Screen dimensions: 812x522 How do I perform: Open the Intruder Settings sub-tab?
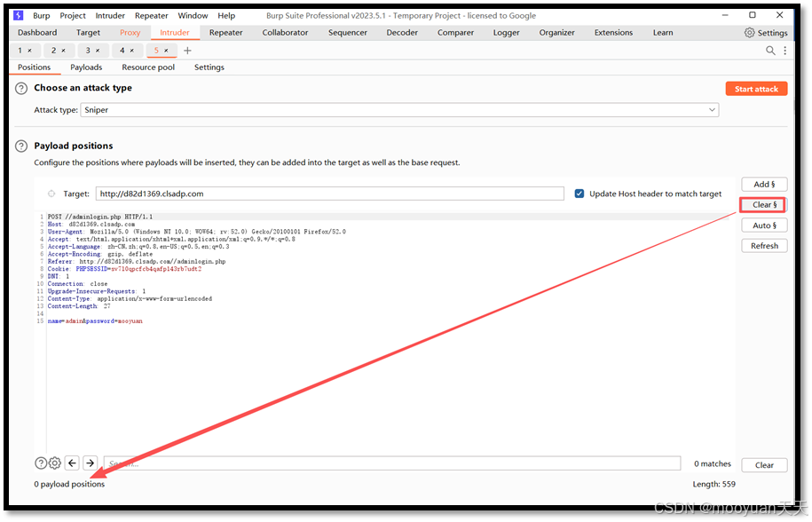pyautogui.click(x=209, y=67)
